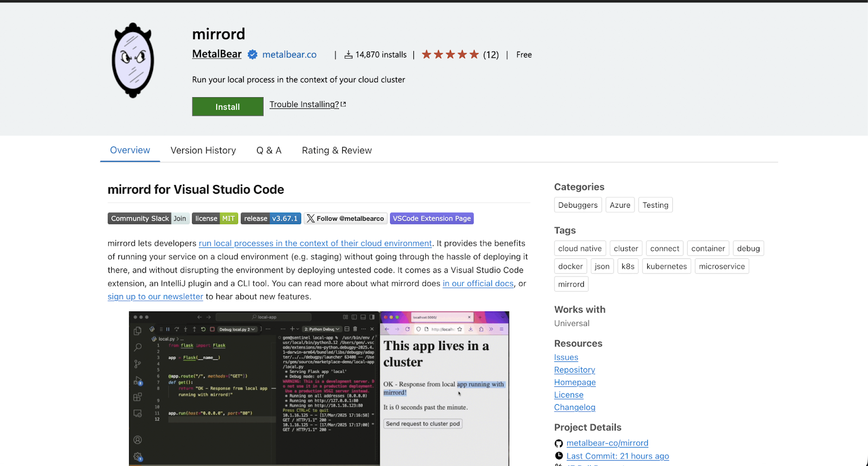Image resolution: width=868 pixels, height=466 pixels.
Task: Click the VSCode Extension Page badge
Action: coord(432,219)
